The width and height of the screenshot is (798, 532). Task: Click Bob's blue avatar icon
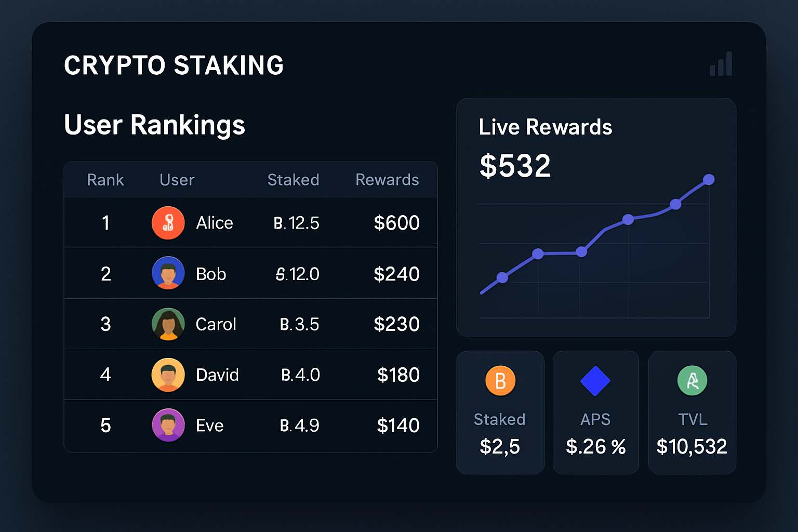(168, 273)
